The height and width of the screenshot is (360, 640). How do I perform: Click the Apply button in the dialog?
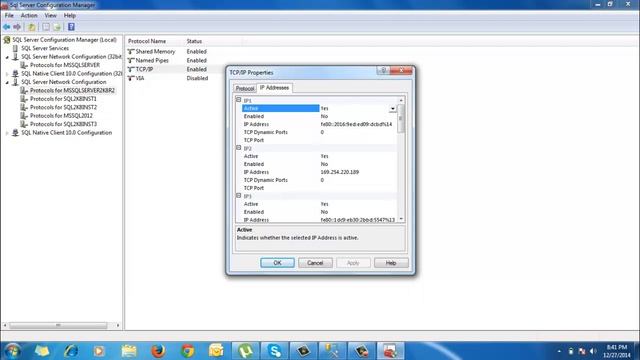353,263
